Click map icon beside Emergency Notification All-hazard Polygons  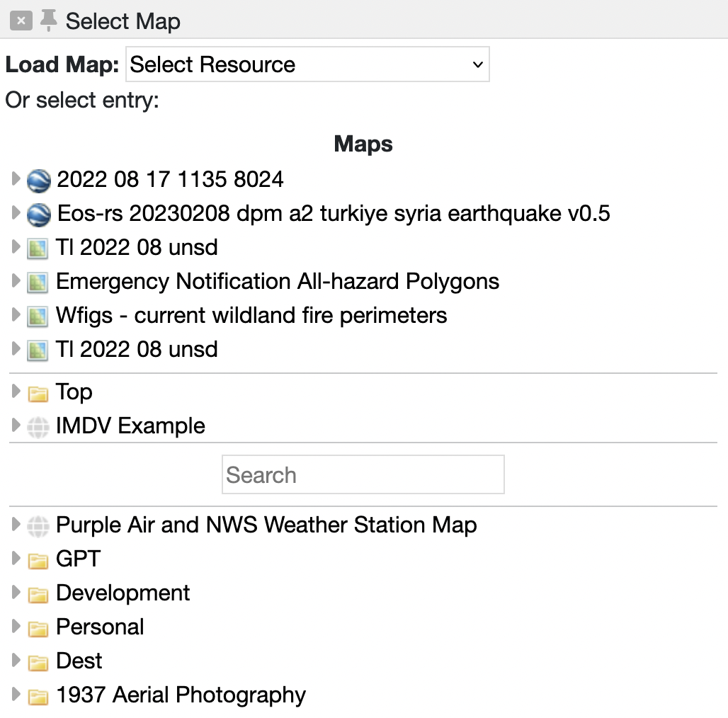[38, 283]
